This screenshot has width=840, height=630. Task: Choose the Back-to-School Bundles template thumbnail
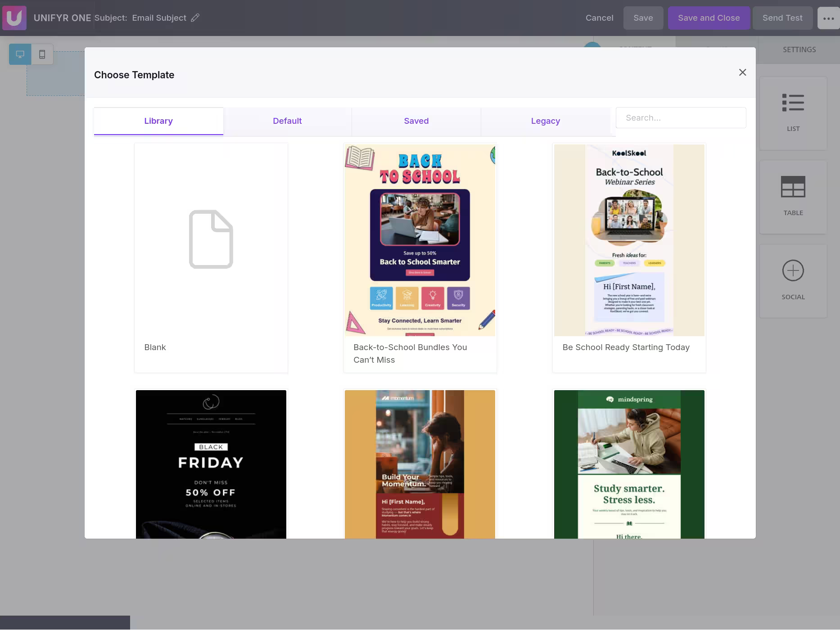coord(420,240)
